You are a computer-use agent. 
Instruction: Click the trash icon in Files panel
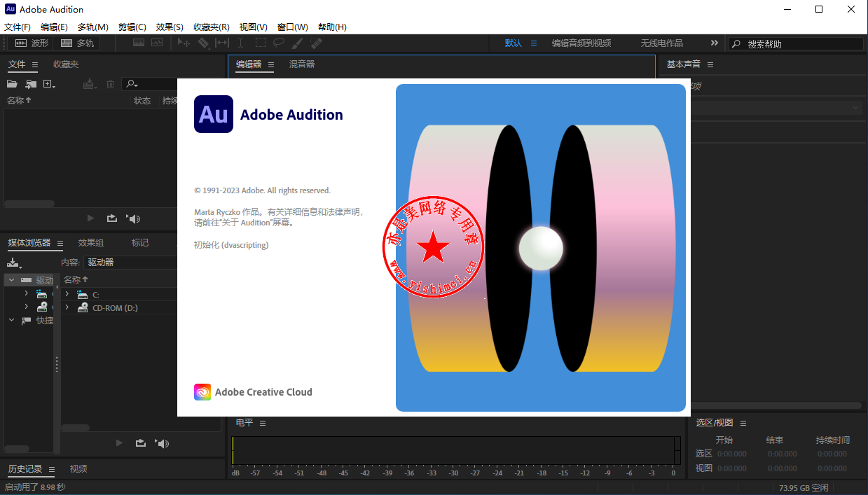pyautogui.click(x=110, y=84)
